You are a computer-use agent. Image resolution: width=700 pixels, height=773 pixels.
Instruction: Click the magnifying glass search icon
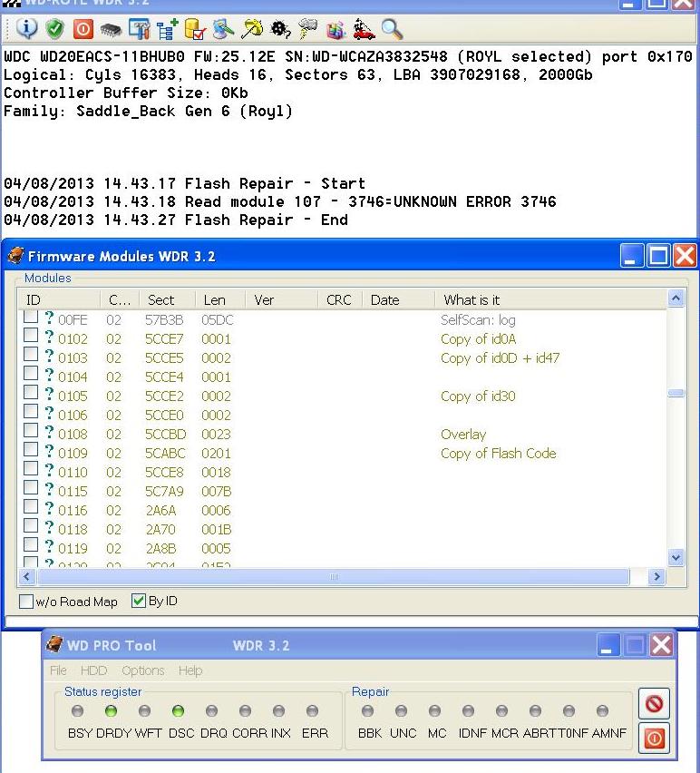pyautogui.click(x=392, y=29)
